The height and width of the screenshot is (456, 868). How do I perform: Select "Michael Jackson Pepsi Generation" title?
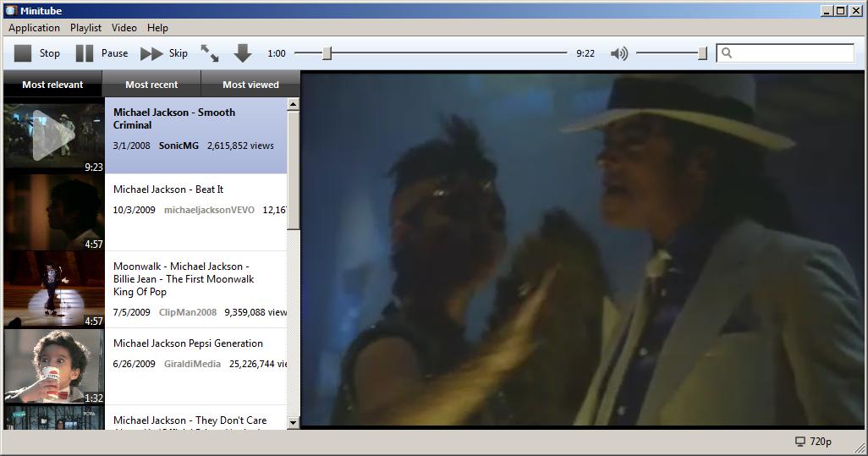(x=188, y=343)
